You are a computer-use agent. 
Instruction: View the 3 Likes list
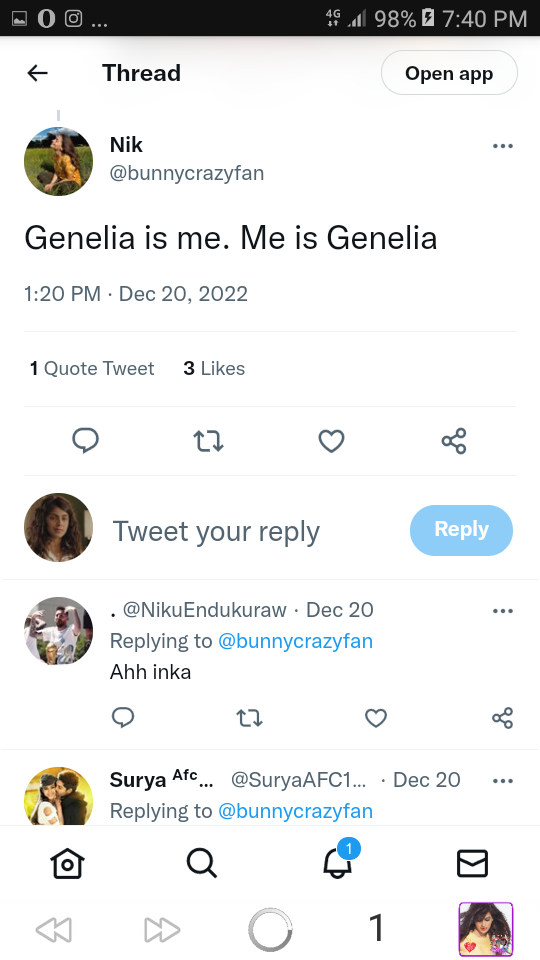(214, 369)
